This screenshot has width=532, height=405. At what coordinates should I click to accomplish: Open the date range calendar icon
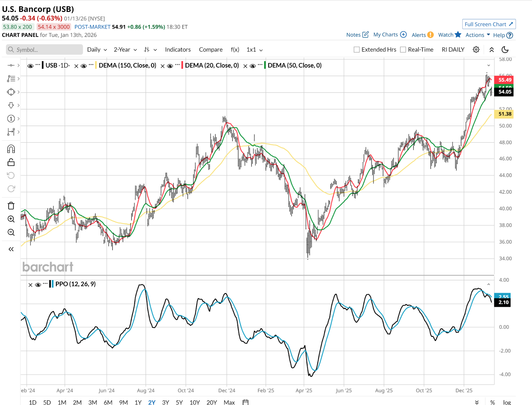coord(245,402)
